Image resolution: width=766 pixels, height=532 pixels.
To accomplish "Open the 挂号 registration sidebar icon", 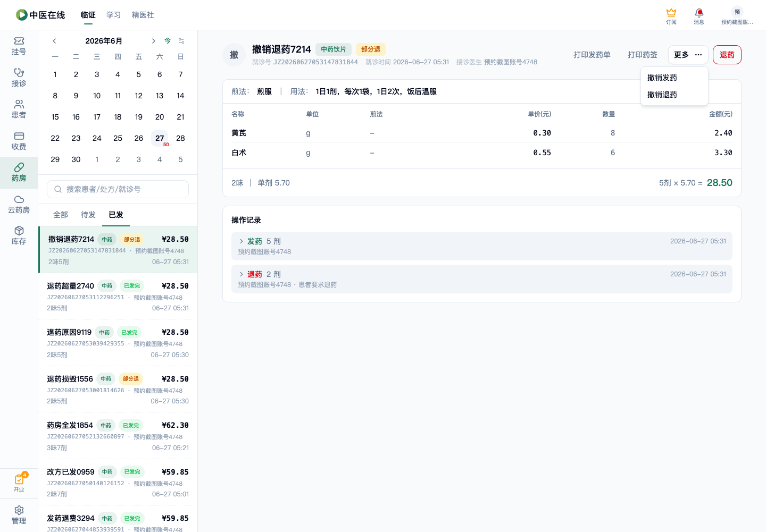I will point(19,46).
